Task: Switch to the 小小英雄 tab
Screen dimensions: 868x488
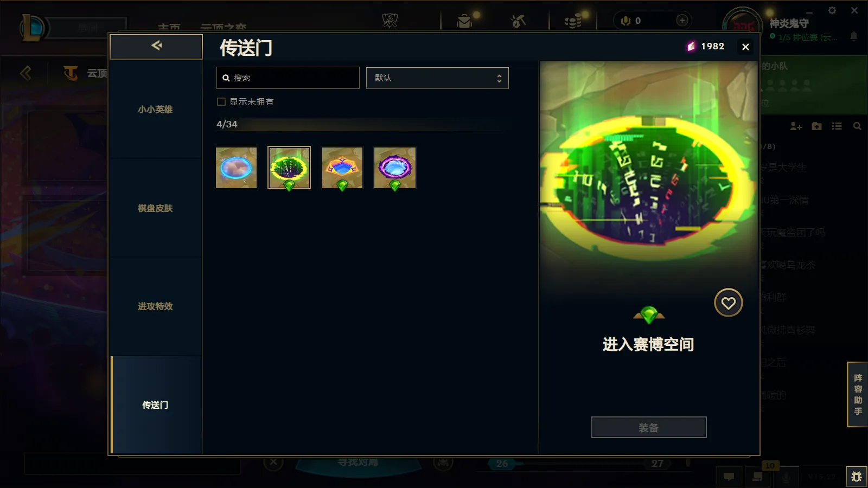Action: [x=156, y=110]
